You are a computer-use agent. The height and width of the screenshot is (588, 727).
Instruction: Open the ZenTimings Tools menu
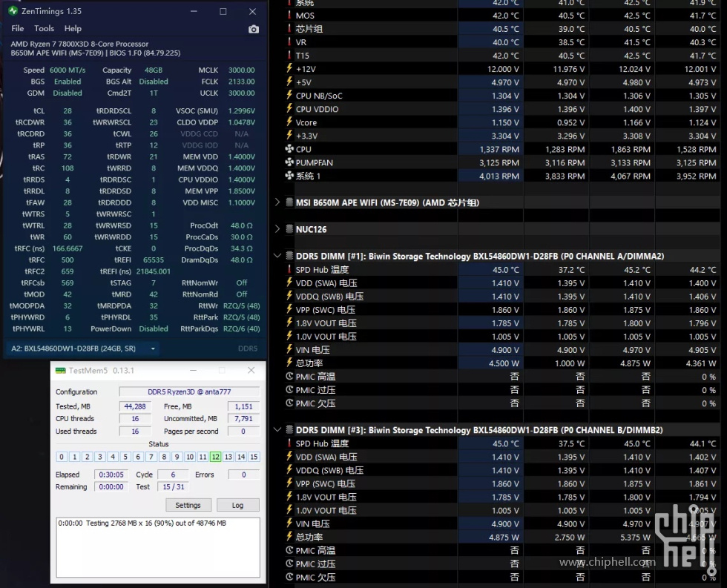(44, 28)
